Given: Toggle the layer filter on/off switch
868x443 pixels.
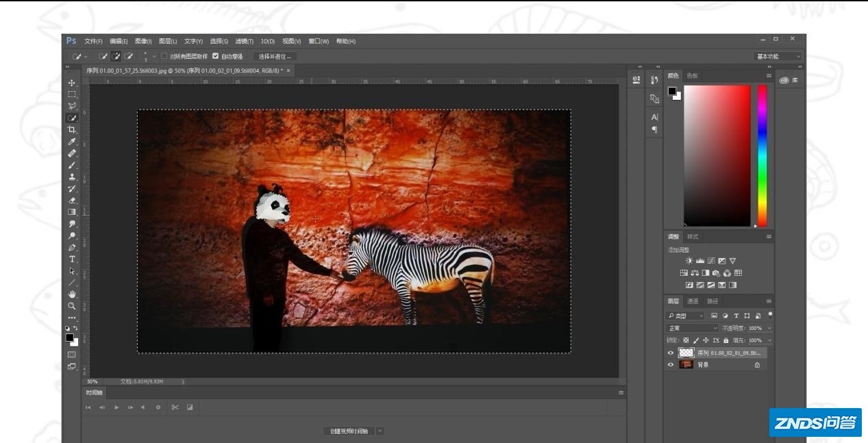Looking at the screenshot, I should click(770, 315).
